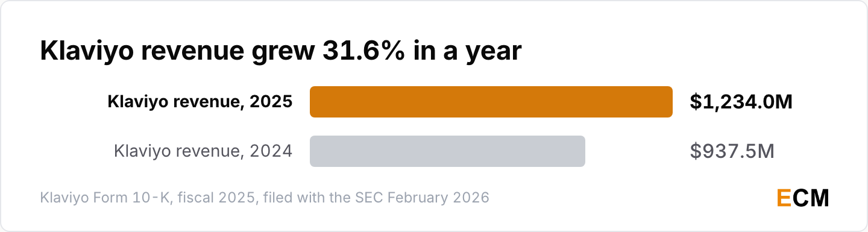The height and width of the screenshot is (232, 868).
Task: Click the $1,234.0M value label
Action: (x=741, y=102)
